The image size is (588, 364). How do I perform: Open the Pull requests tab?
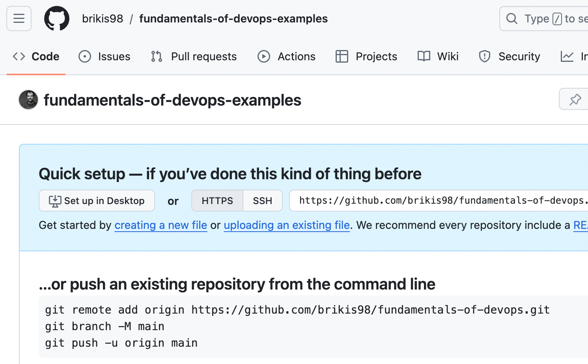pyautogui.click(x=194, y=56)
